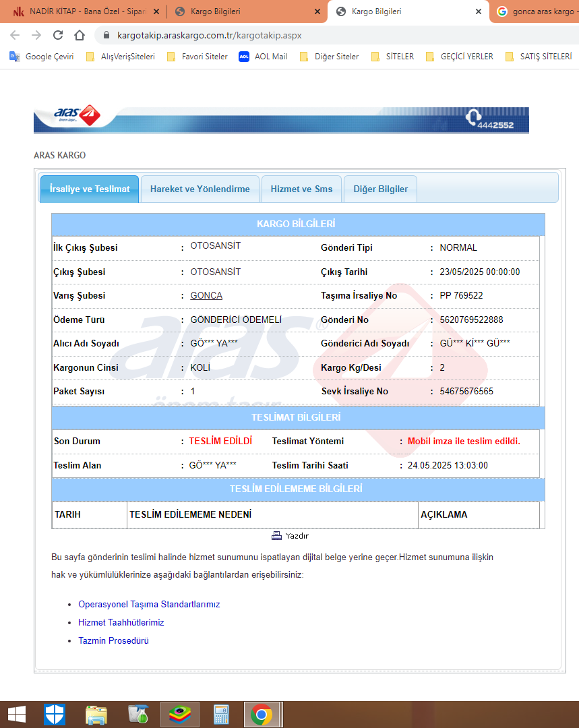The height and width of the screenshot is (728, 579).
Task: Click the 4442552 call center headset icon
Action: tap(474, 117)
